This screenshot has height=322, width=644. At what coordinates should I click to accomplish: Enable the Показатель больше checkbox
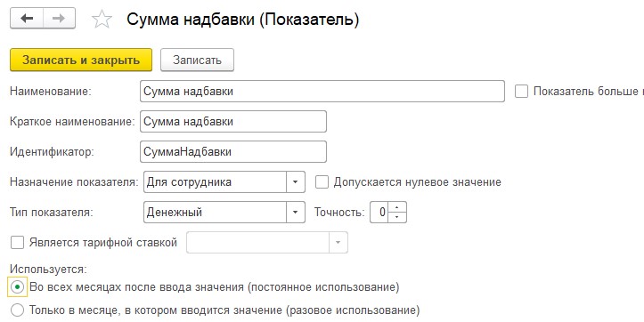521,91
